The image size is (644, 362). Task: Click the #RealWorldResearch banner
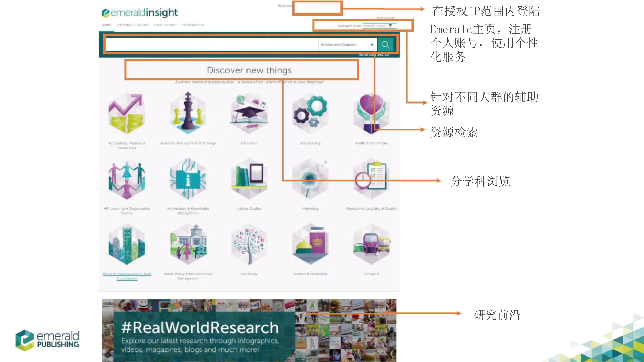[x=249, y=330]
